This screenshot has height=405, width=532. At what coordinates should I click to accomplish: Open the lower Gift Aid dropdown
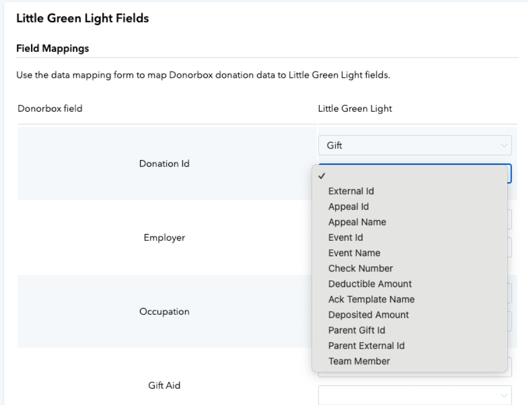[x=415, y=395]
